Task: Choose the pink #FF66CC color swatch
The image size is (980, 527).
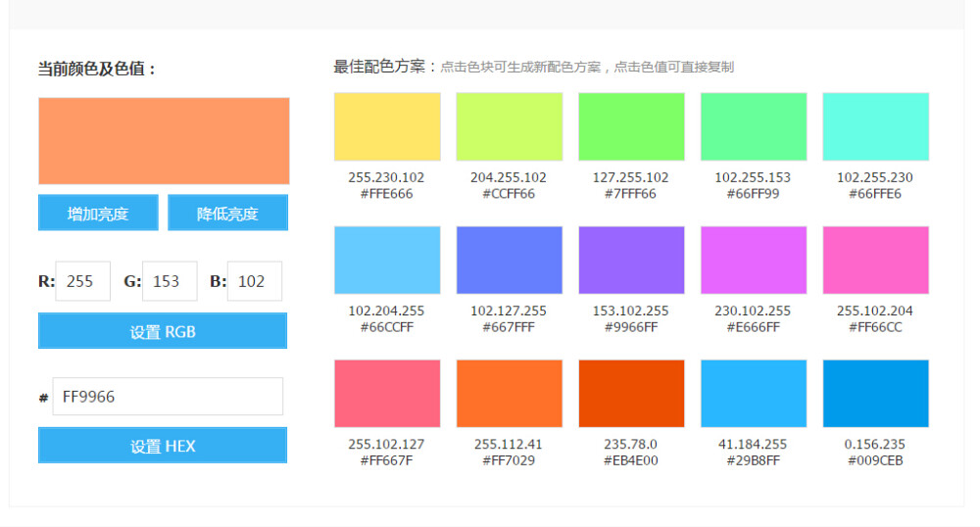Action: point(875,260)
